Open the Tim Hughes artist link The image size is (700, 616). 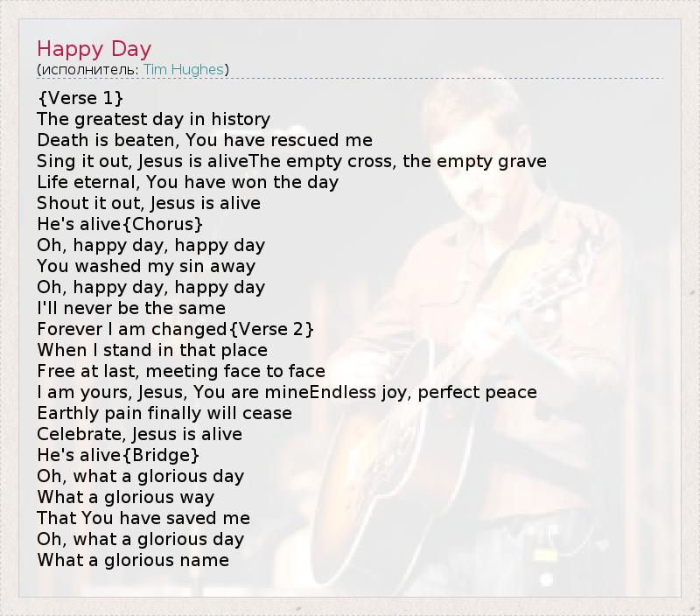pos(183,69)
